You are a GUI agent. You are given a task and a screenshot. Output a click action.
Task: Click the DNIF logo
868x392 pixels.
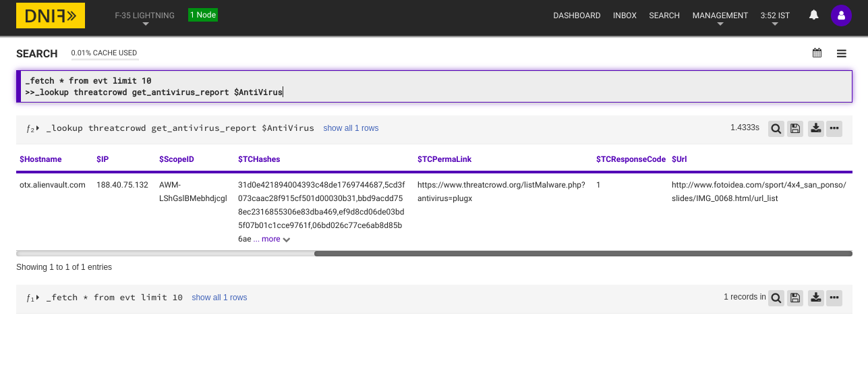[x=51, y=15]
